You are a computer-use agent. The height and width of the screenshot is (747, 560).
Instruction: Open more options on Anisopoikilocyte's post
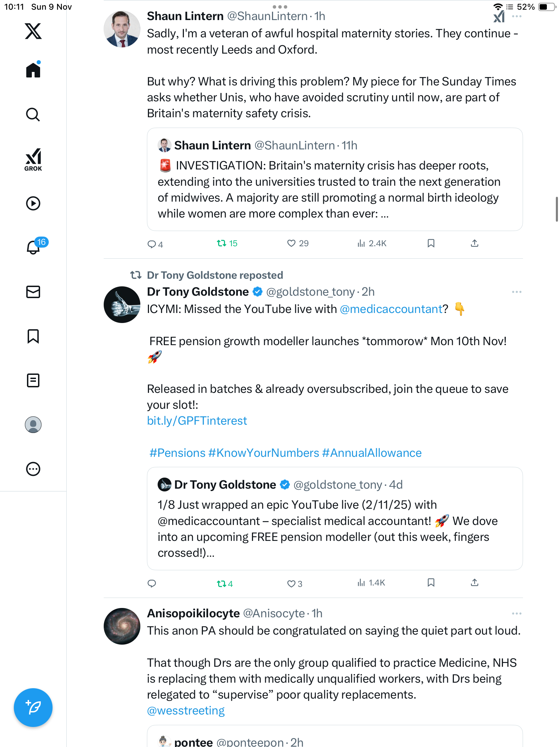point(516,614)
